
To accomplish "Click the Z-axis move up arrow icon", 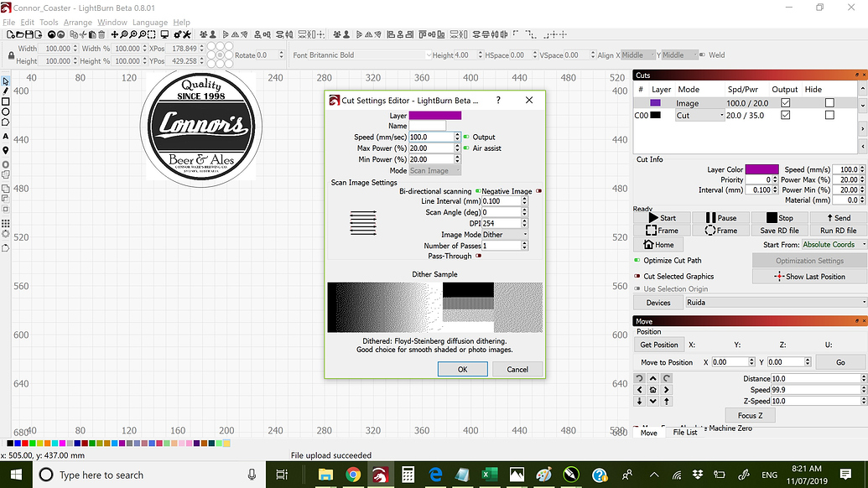I will coord(667,401).
